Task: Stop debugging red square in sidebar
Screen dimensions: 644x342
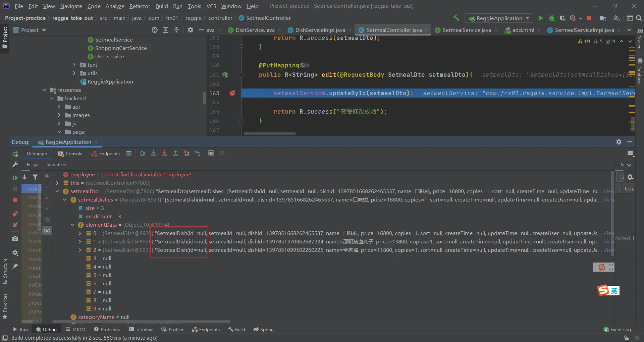Action: coord(15,200)
